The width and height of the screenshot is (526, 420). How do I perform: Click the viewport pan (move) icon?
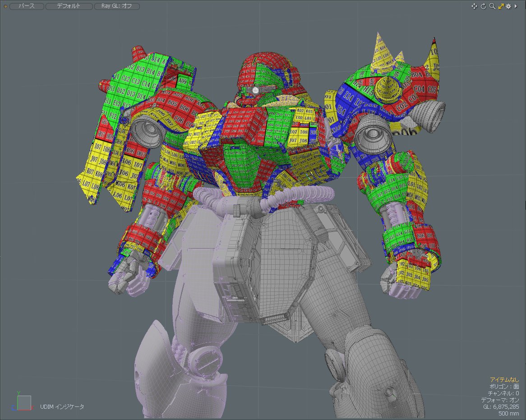tap(474, 6)
